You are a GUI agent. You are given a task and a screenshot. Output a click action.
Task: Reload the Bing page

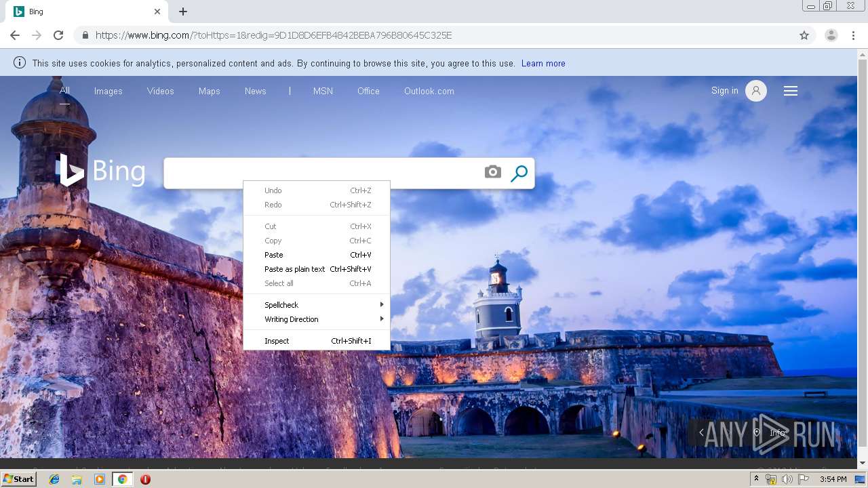tap(58, 35)
